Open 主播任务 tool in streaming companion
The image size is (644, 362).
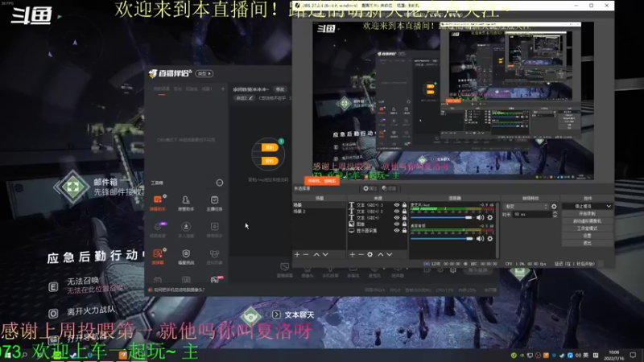click(214, 203)
